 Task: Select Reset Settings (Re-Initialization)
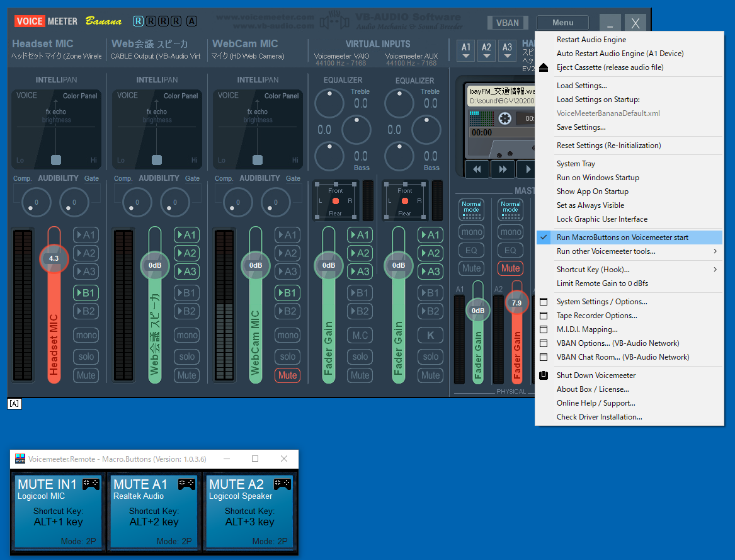[629, 146]
